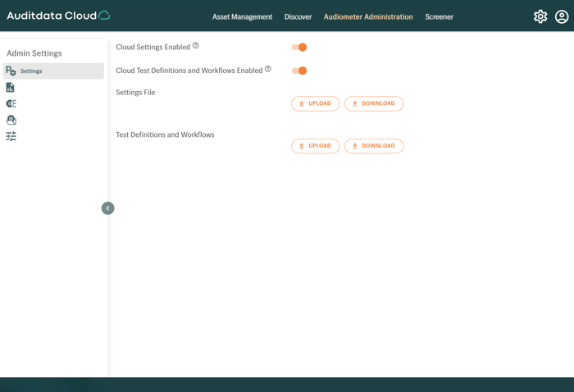Image resolution: width=574 pixels, height=392 pixels.
Task: Click the Auditdata Cloud logo
Action: [x=58, y=16]
